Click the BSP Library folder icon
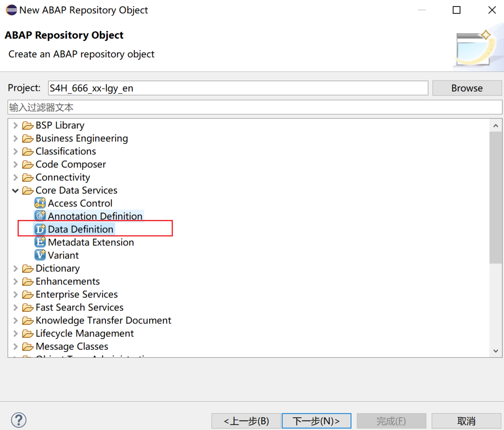The image size is (504, 430). tap(28, 125)
